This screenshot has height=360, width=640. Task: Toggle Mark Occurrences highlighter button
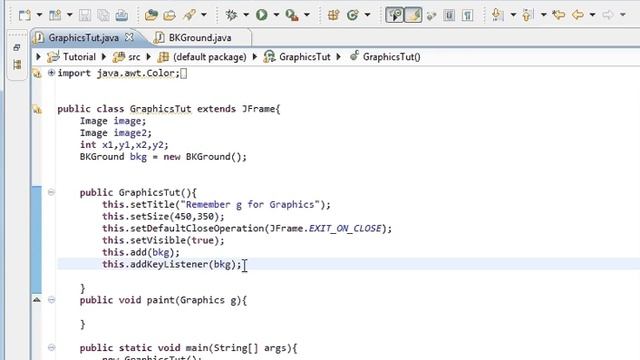pos(413,16)
